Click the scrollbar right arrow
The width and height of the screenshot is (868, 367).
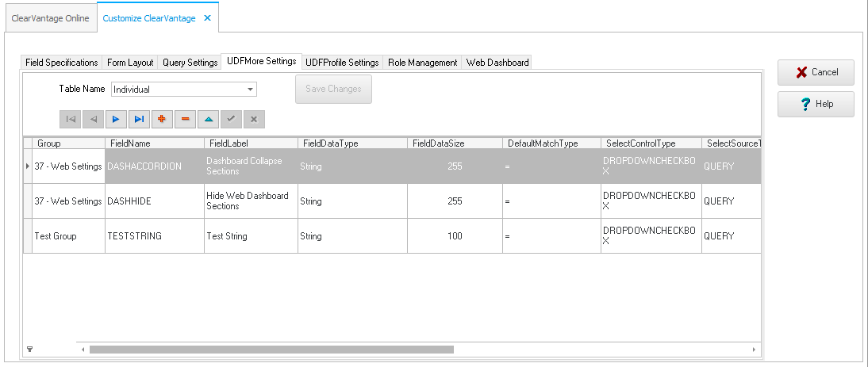pos(754,350)
